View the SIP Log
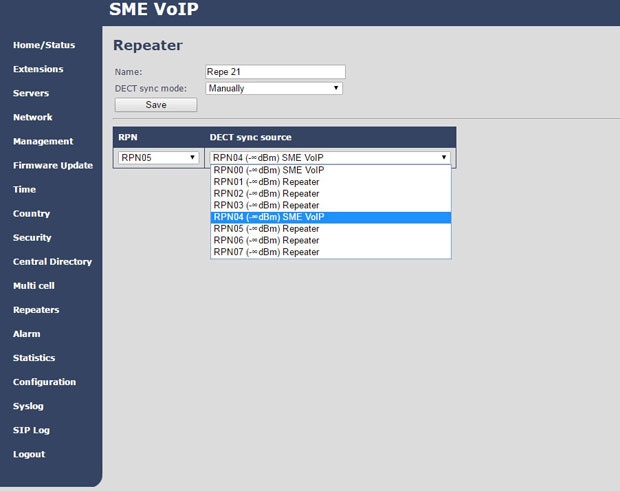Viewport: 620px width, 491px height. (x=31, y=431)
